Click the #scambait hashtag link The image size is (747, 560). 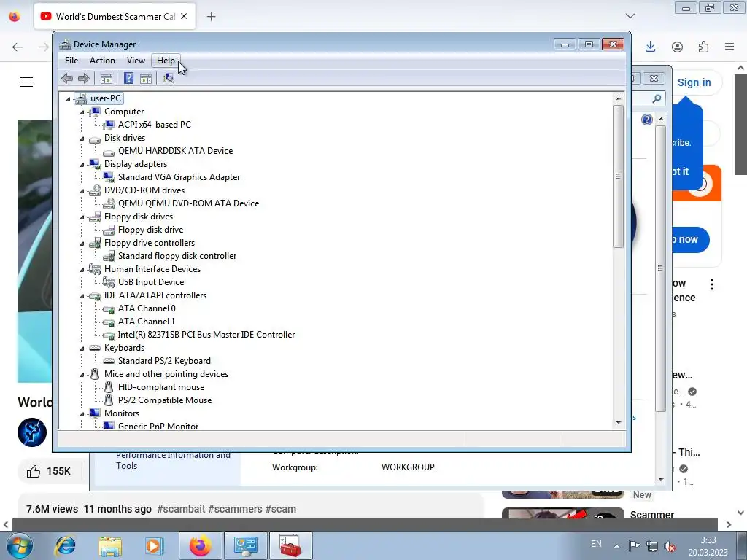pos(181,509)
